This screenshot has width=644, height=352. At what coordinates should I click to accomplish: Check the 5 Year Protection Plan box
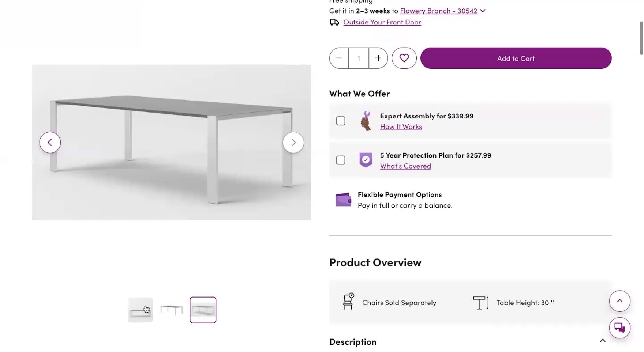click(341, 160)
